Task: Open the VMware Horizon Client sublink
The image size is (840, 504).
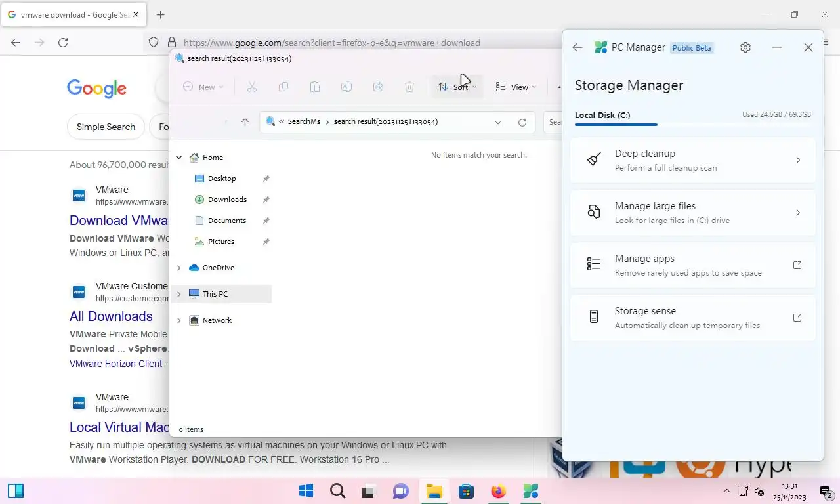Action: pyautogui.click(x=115, y=364)
